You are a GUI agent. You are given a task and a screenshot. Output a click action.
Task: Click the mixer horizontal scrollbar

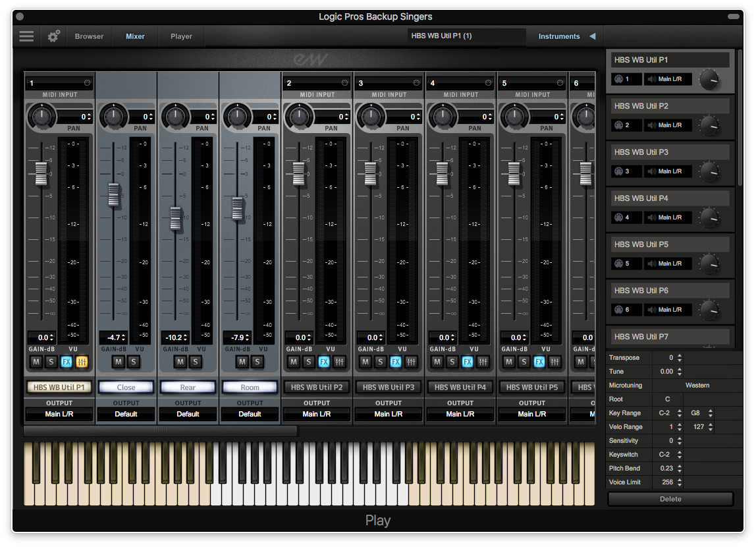pos(161,431)
